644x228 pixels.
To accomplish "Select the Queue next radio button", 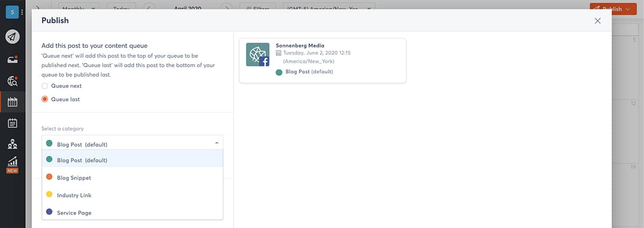I will (x=45, y=86).
